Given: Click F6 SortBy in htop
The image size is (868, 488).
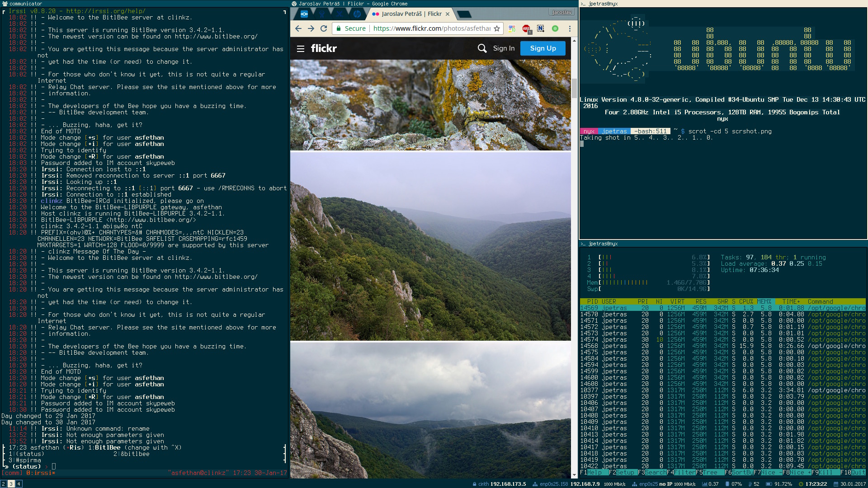Looking at the screenshot, I should click(x=739, y=472).
